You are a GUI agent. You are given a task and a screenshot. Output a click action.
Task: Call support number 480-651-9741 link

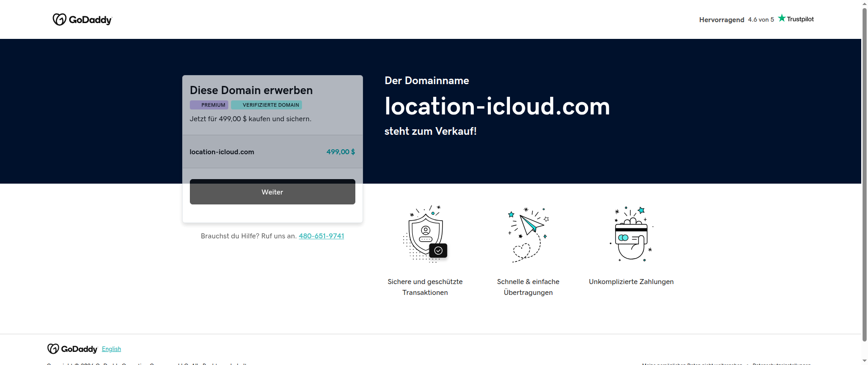click(321, 236)
